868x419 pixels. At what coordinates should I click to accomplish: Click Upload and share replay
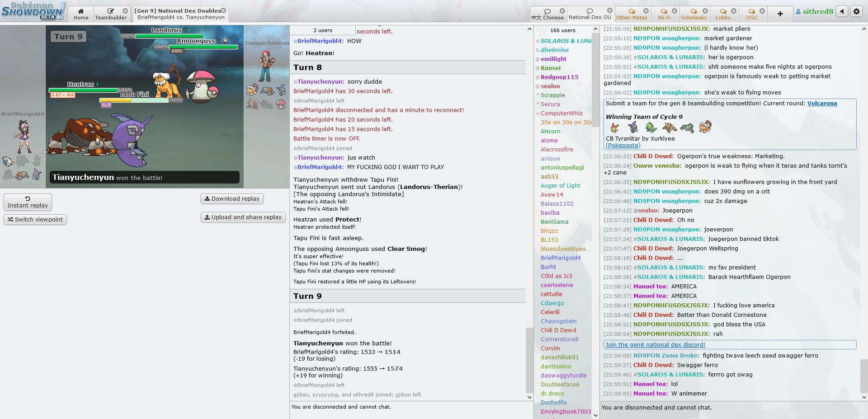243,217
